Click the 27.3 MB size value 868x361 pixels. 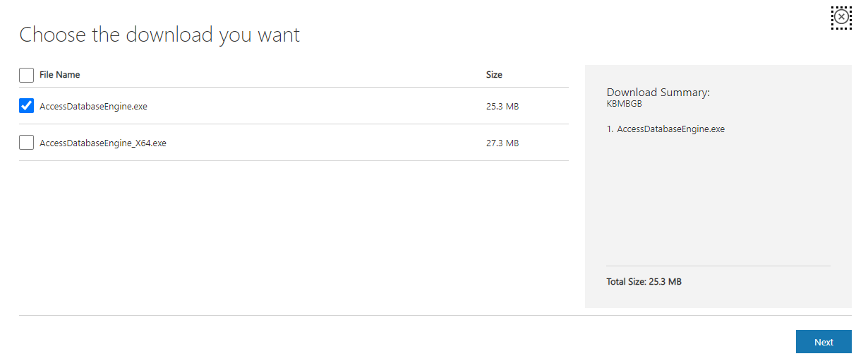pos(502,143)
